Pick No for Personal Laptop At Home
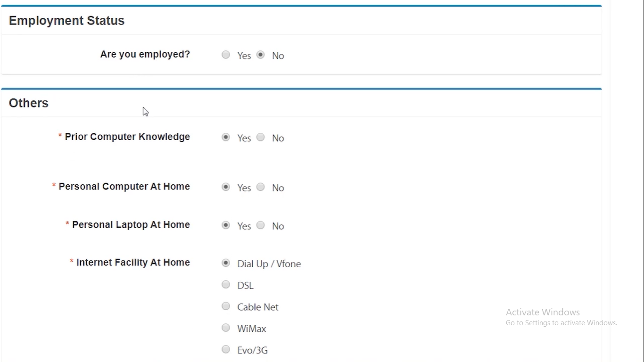Viewport: 644px width, 362px height. 261,225
